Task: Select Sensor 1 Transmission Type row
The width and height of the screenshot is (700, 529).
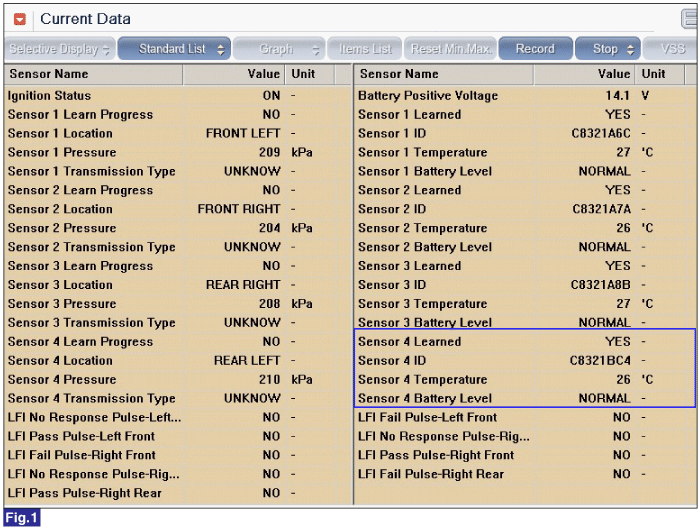Action: coord(179,171)
